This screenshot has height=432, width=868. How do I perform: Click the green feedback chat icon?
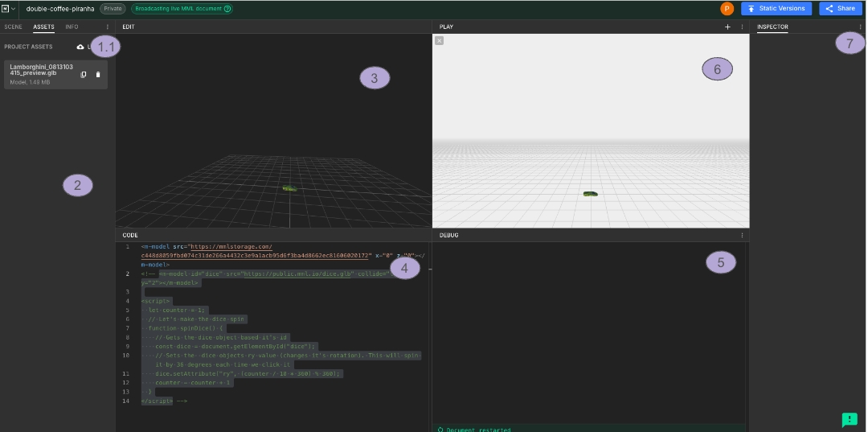849,419
